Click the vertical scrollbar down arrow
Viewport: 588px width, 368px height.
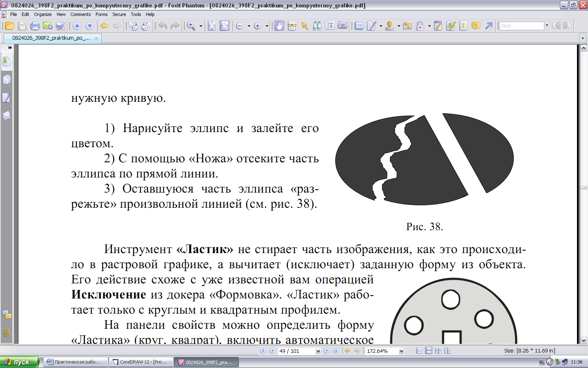pyautogui.click(x=584, y=340)
